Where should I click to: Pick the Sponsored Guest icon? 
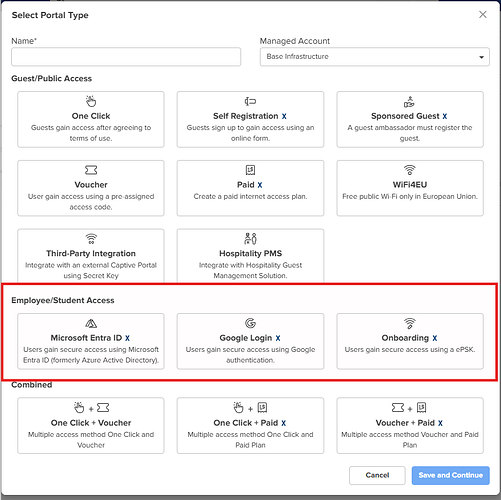click(409, 102)
